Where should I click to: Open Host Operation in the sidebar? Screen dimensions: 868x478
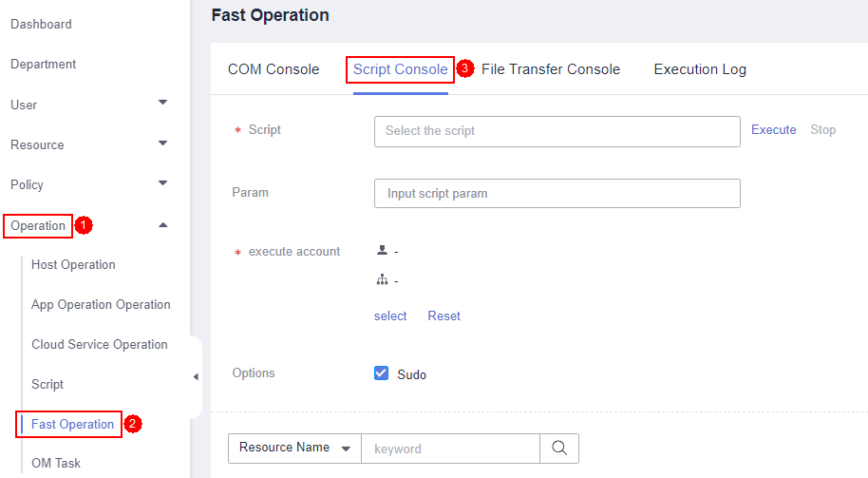point(73,265)
